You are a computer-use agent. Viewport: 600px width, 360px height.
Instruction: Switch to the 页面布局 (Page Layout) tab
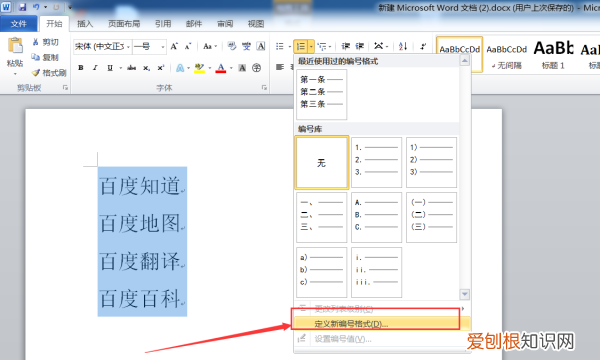coord(124,24)
